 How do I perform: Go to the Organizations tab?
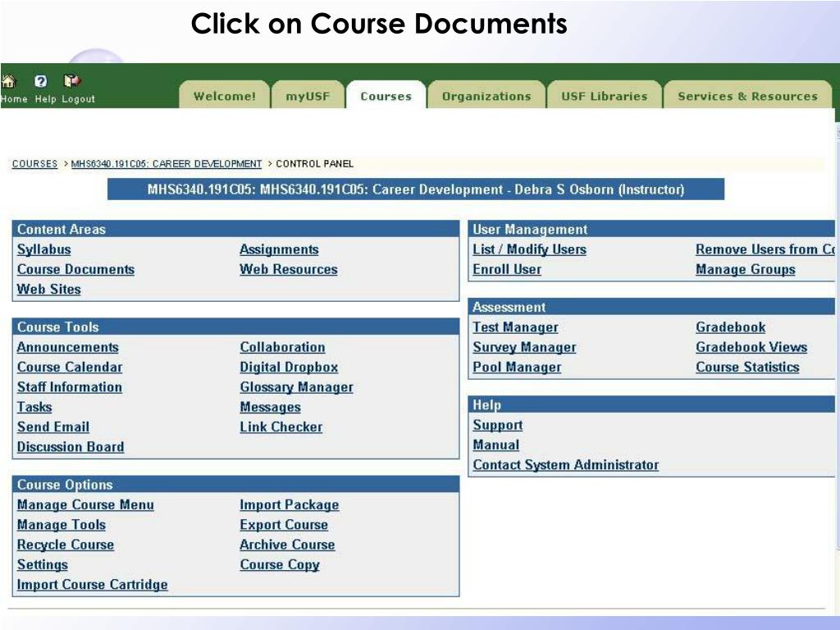click(486, 96)
